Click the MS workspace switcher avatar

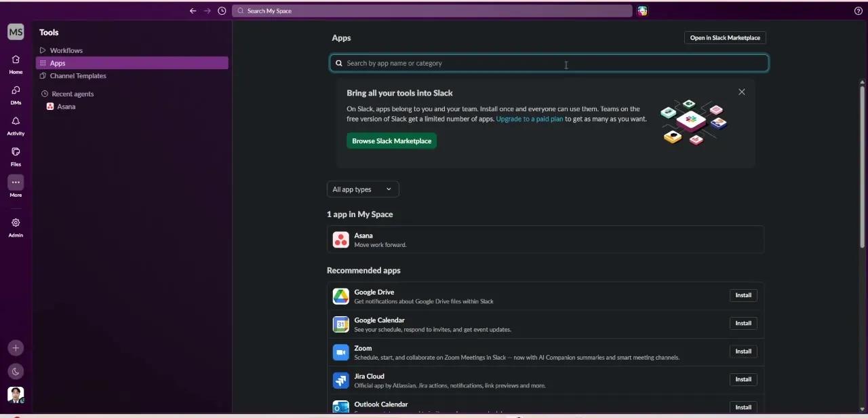click(x=16, y=32)
